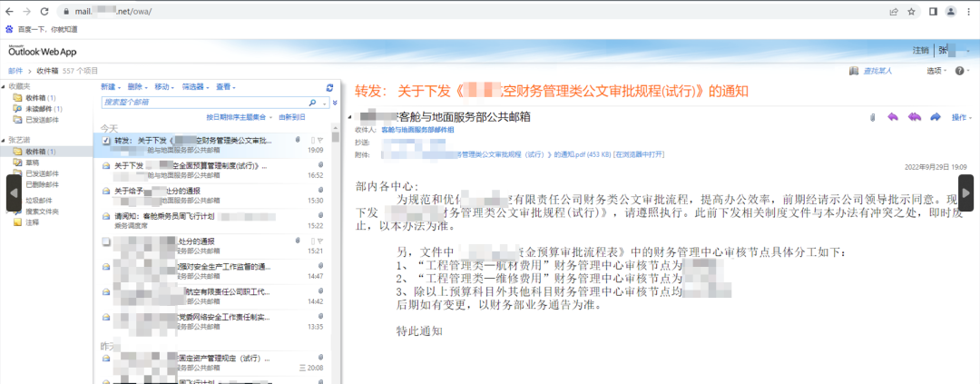Open the 选项 dropdown
980x384 pixels.
[x=936, y=71]
